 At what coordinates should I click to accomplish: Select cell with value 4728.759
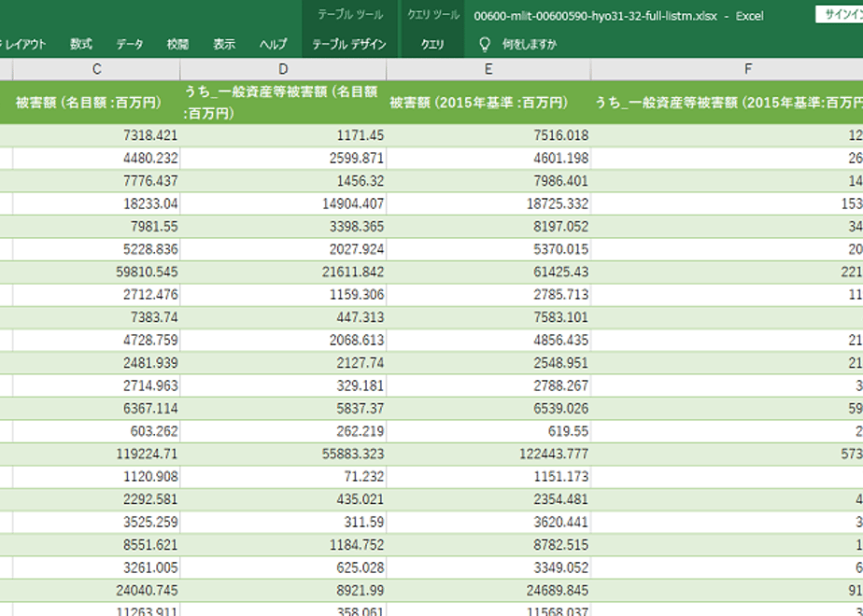point(96,341)
